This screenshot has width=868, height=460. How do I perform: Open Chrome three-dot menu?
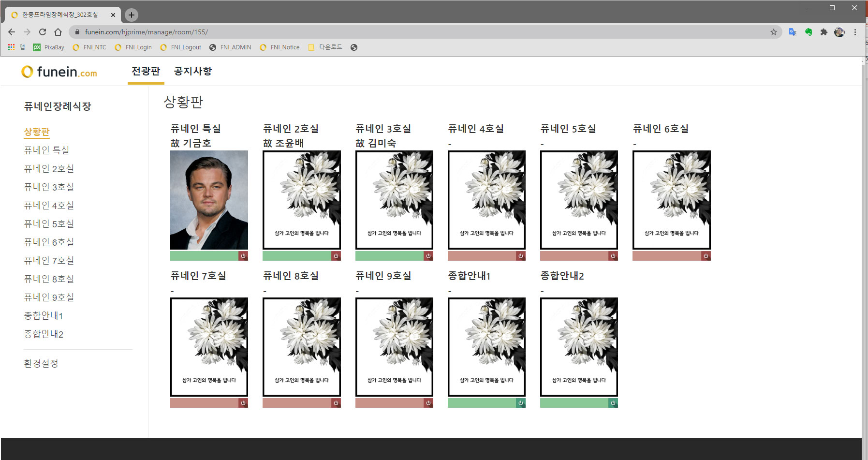point(855,32)
